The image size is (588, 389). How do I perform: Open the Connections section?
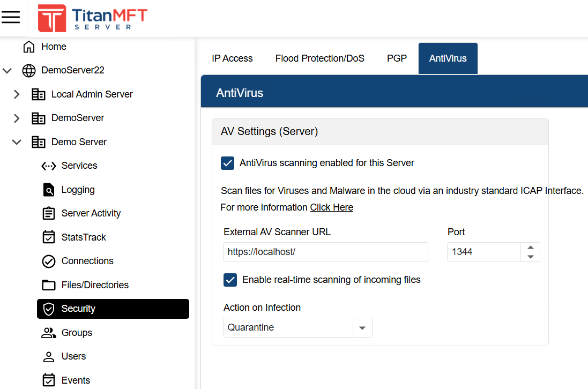click(x=48, y=261)
